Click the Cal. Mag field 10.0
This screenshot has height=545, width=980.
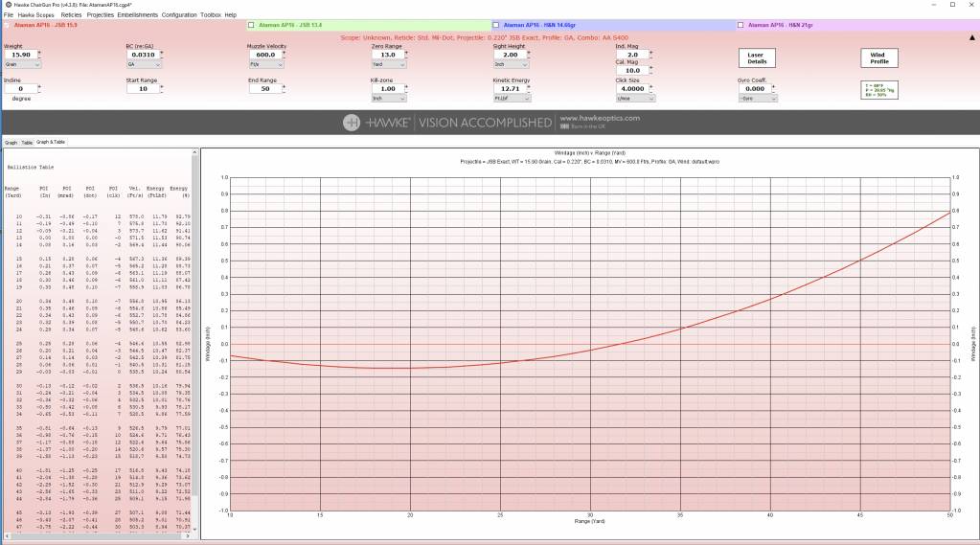(632, 70)
